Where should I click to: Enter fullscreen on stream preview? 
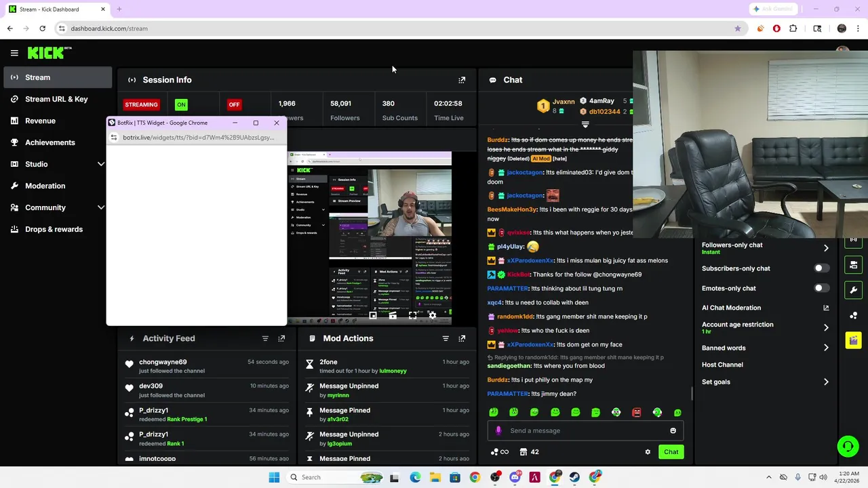pos(412,315)
